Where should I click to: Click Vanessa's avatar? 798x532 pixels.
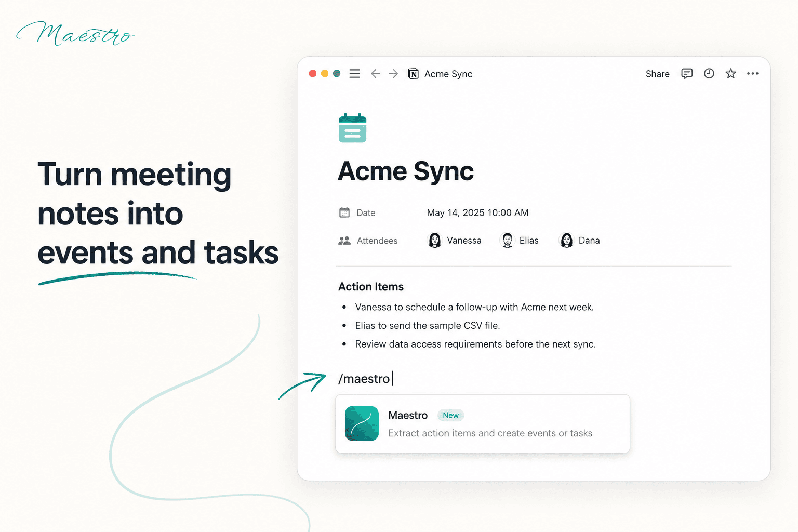[x=435, y=240]
